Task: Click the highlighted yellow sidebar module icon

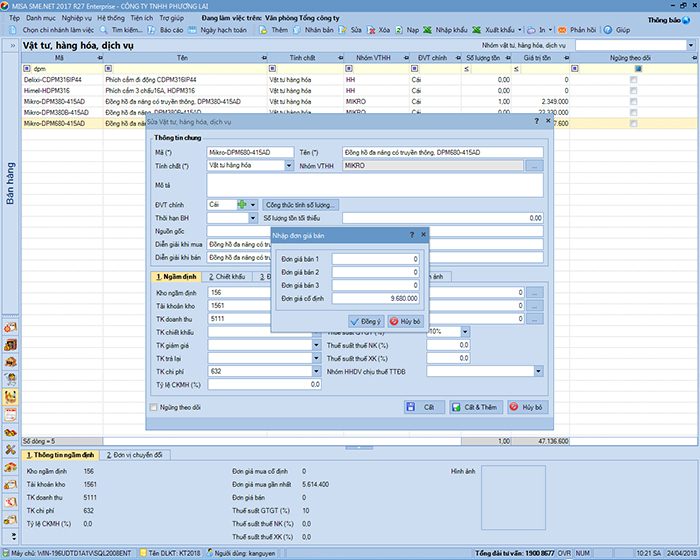Action: [10, 397]
